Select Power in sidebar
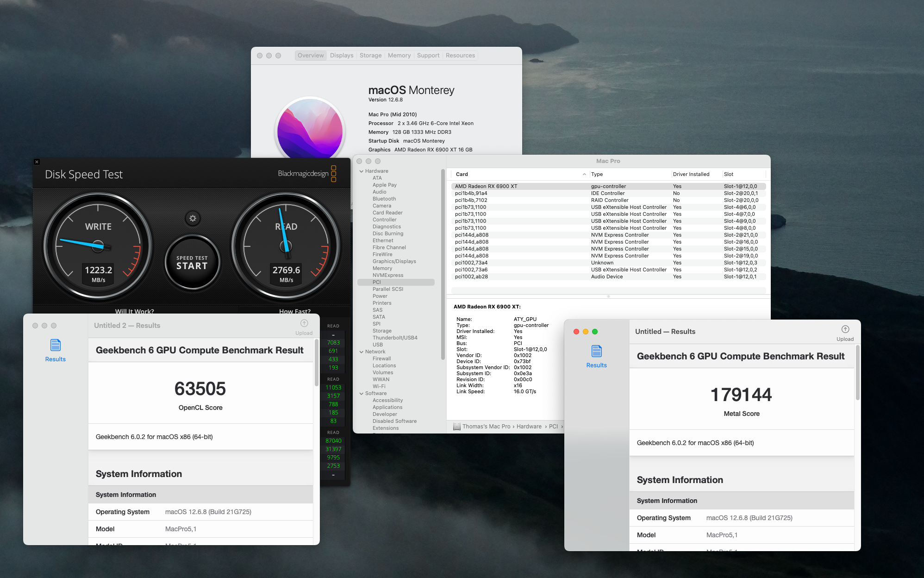This screenshot has height=578, width=924. click(380, 296)
